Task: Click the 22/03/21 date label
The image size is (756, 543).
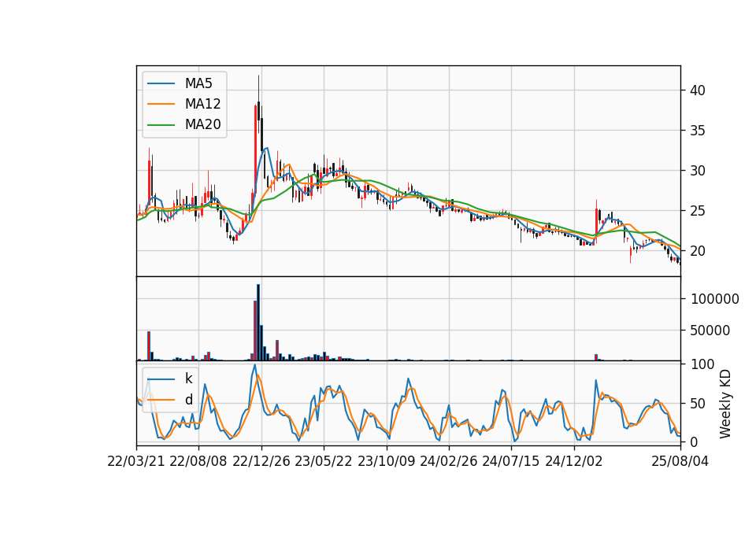Action: (x=136, y=461)
